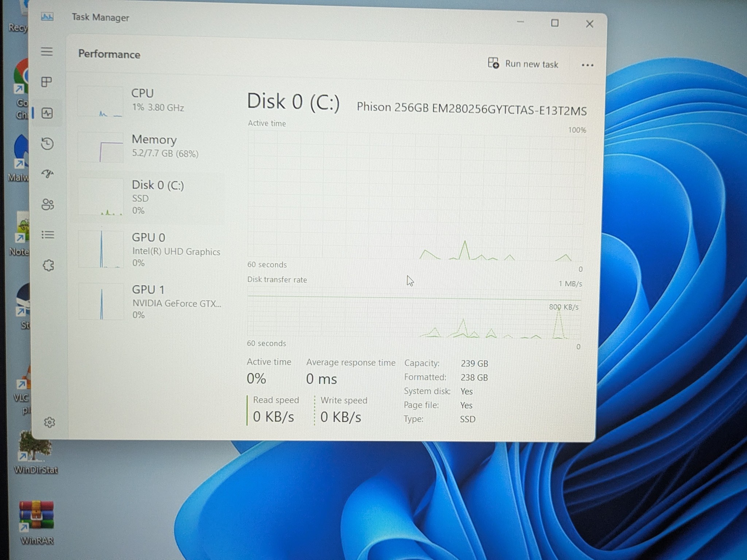747x560 pixels.
Task: Open Steam desktop shortcut
Action: pyautogui.click(x=23, y=306)
